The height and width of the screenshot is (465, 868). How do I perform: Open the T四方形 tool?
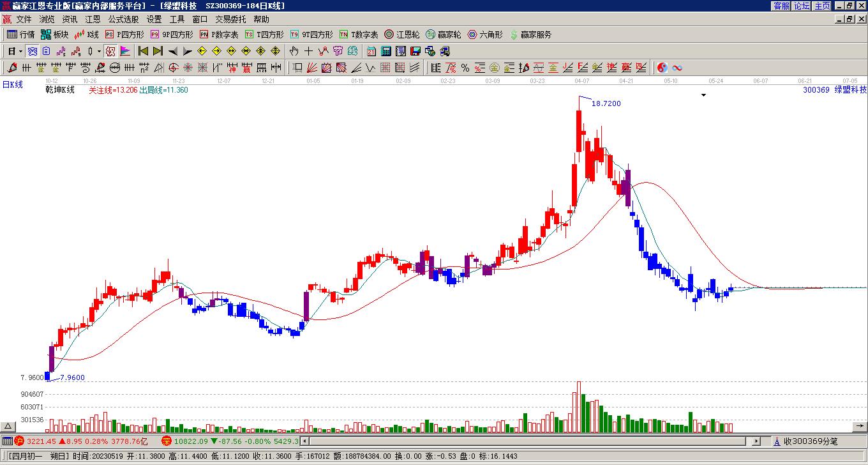[x=265, y=34]
